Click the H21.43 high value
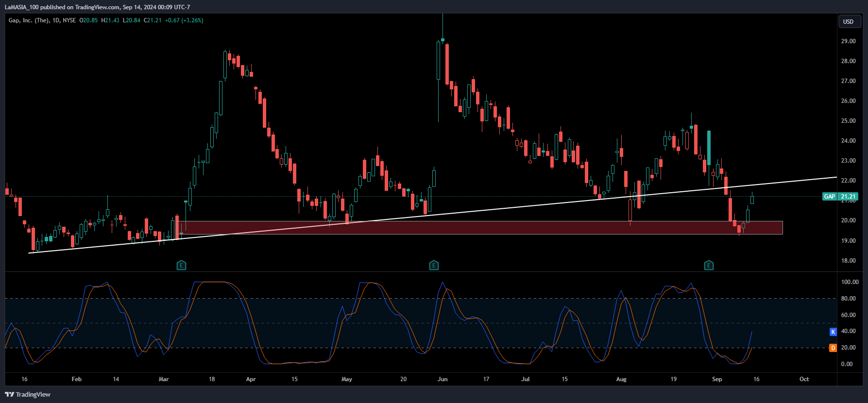Viewport: 868px width, 403px height. click(x=110, y=20)
